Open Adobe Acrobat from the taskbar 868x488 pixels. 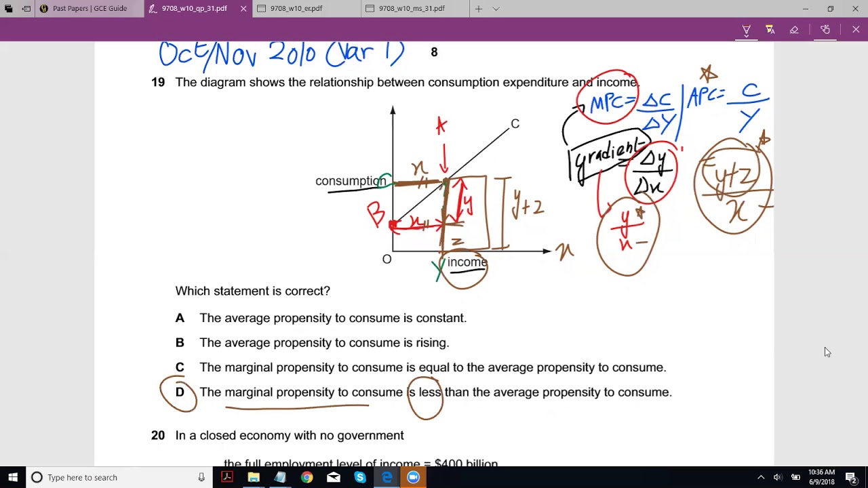227,477
